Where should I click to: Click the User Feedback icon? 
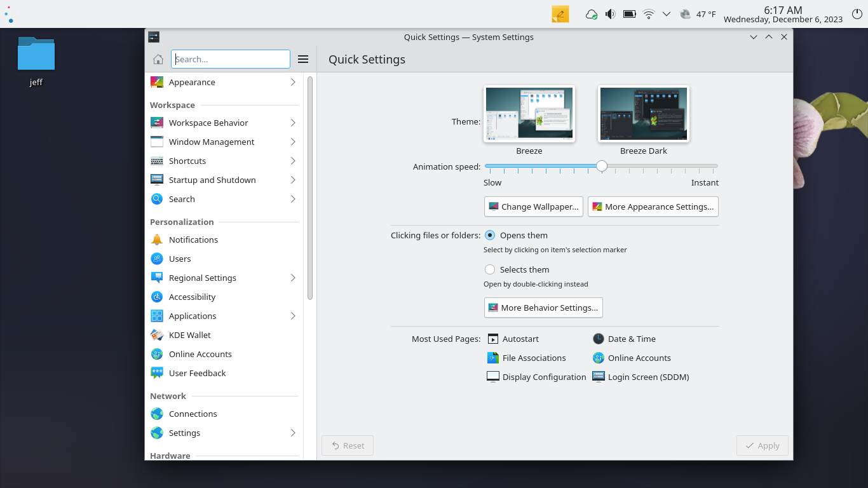157,373
